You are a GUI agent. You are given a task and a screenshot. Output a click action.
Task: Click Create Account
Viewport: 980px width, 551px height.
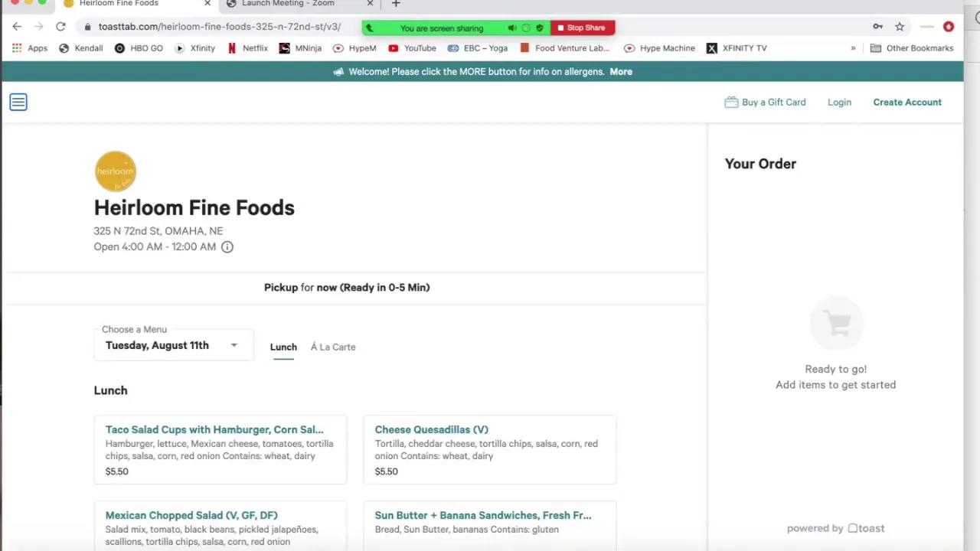(907, 103)
